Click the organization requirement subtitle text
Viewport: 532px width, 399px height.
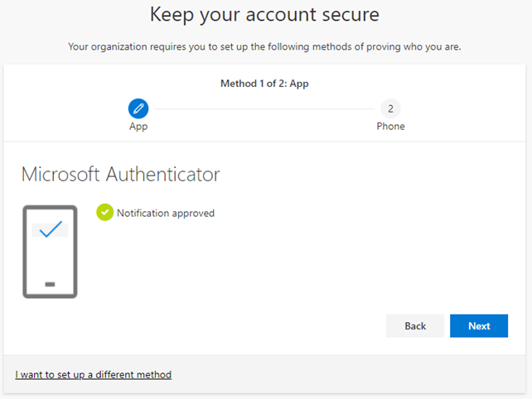click(x=264, y=46)
